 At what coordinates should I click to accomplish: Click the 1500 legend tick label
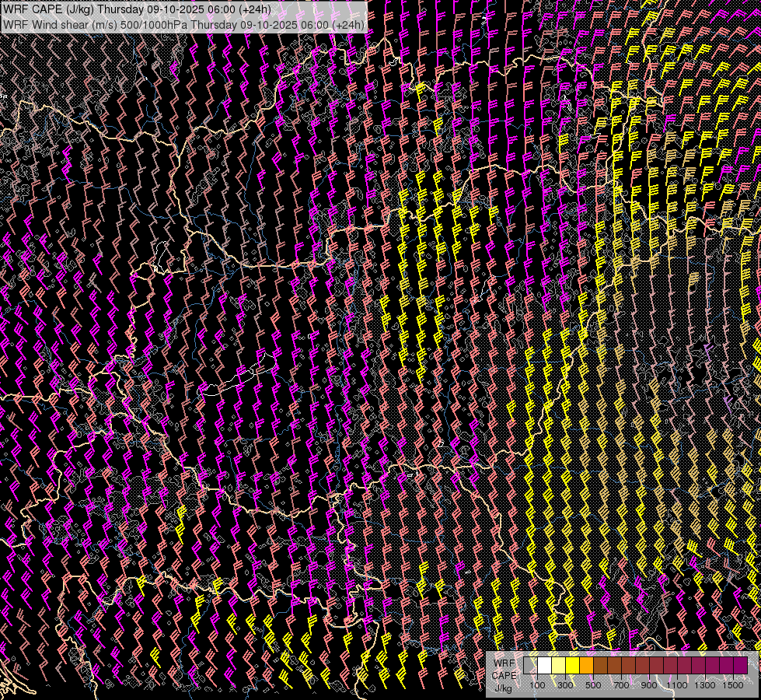(733, 685)
